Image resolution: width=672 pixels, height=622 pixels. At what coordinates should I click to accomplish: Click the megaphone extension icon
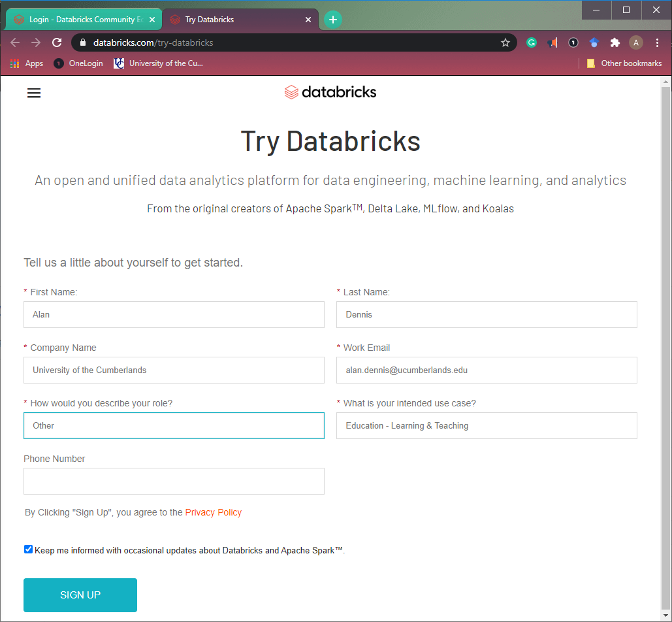pos(552,42)
